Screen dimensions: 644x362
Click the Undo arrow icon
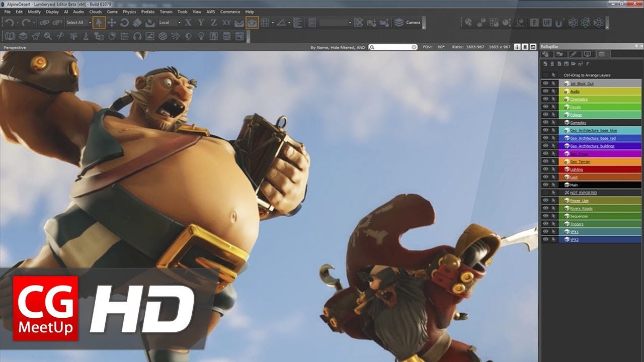tap(10, 23)
